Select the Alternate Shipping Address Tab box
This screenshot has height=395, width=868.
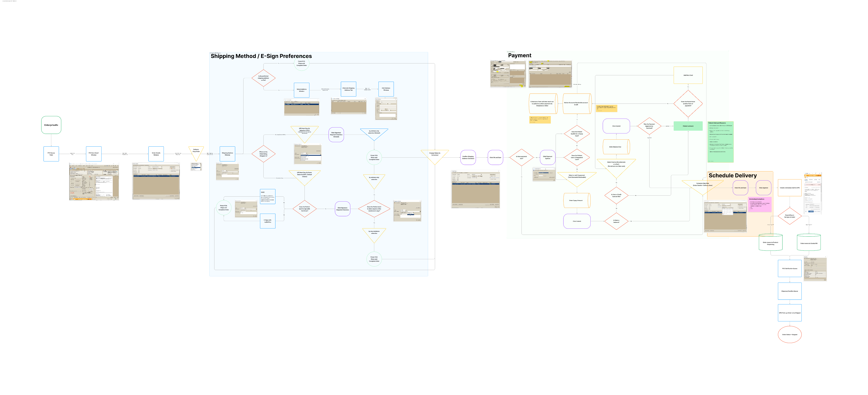coord(348,89)
